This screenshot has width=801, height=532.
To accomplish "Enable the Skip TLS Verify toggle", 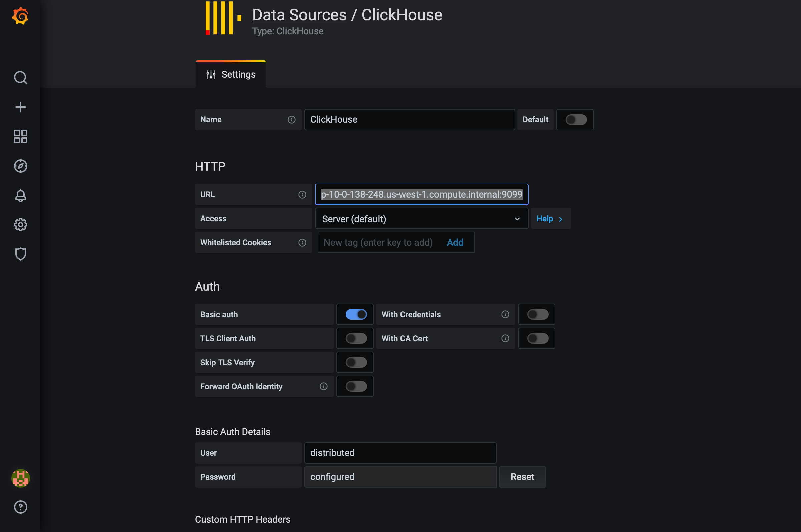I will (x=356, y=363).
